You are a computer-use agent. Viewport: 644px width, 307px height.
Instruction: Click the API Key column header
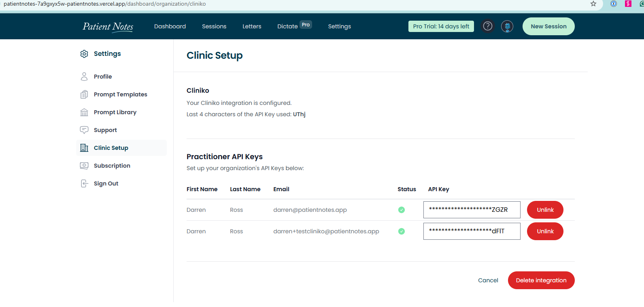[x=439, y=189]
